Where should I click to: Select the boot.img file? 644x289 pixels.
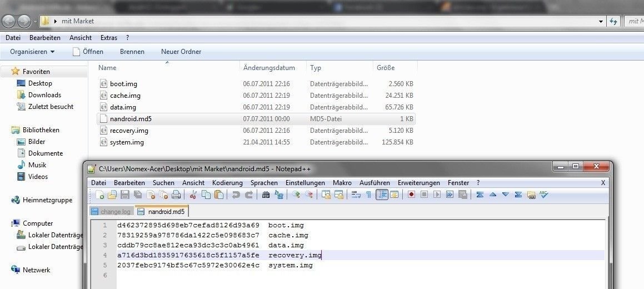[123, 84]
